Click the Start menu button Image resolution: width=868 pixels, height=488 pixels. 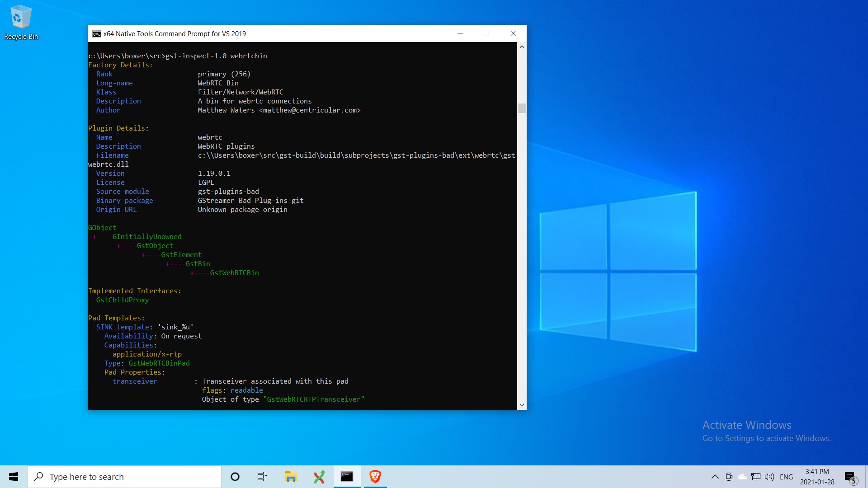click(14, 476)
